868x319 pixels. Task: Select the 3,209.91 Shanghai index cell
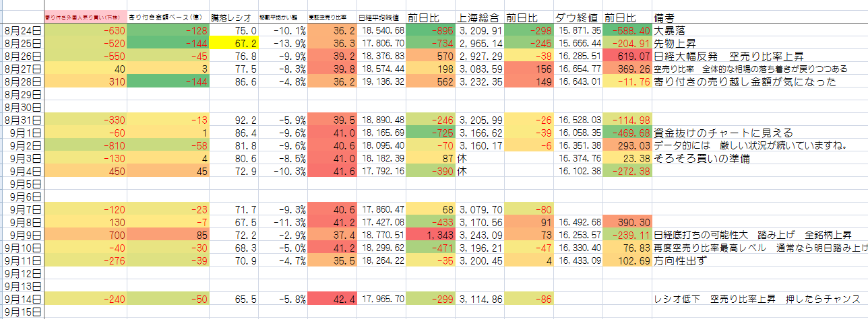[x=480, y=31]
